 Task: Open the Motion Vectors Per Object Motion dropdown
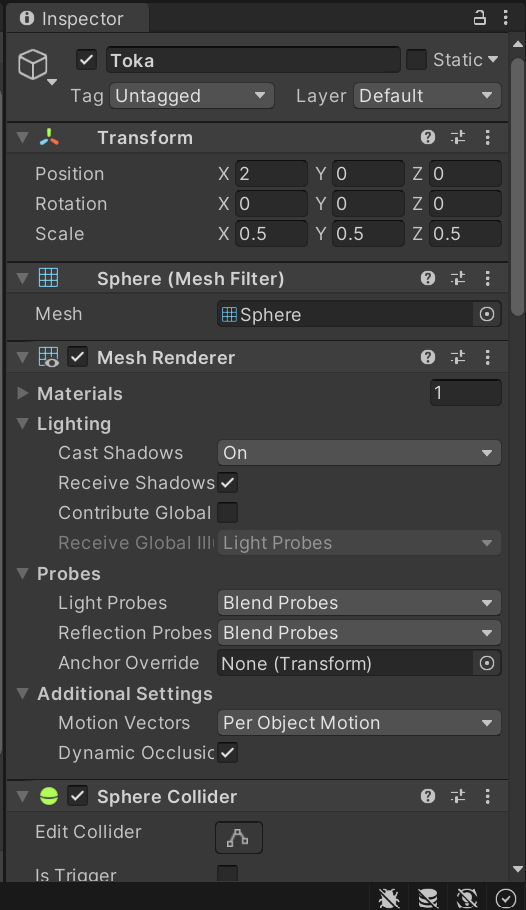pyautogui.click(x=359, y=723)
